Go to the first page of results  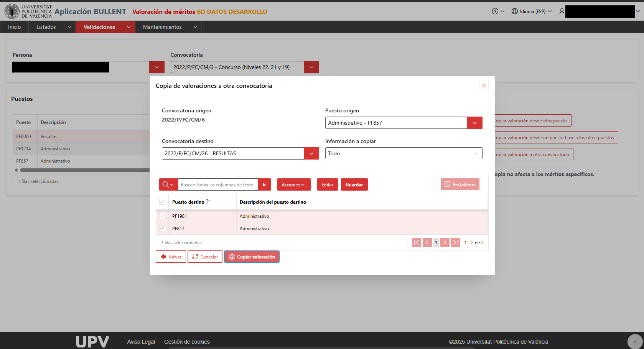[417, 242]
